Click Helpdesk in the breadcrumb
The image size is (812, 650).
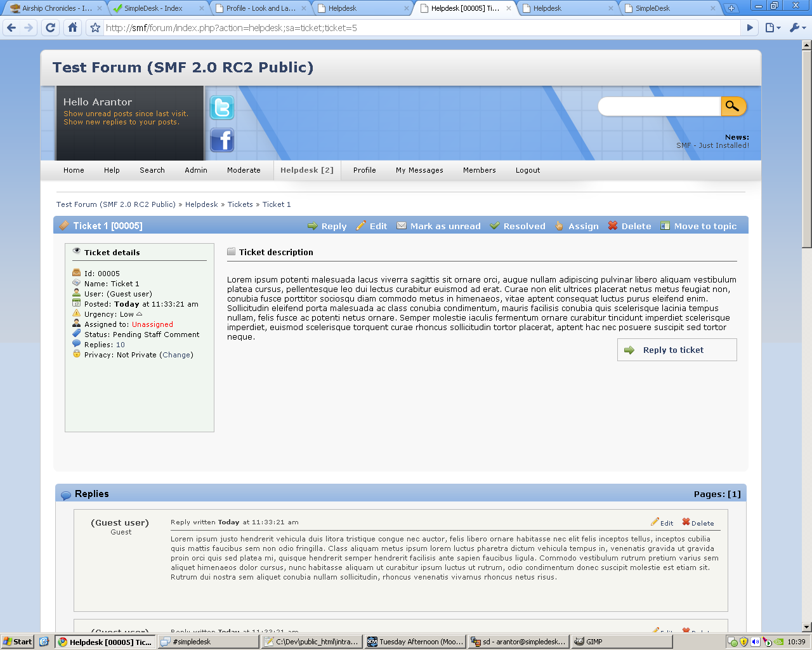(x=201, y=204)
